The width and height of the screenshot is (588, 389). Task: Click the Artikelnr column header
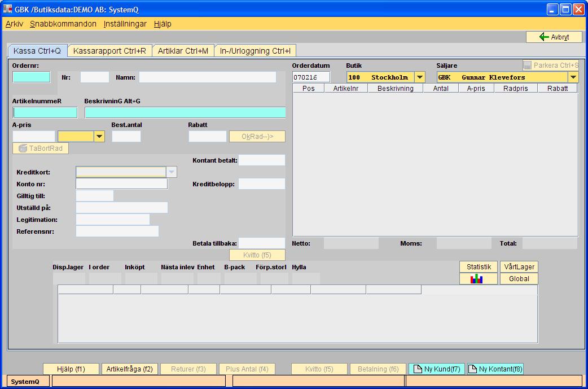346,89
